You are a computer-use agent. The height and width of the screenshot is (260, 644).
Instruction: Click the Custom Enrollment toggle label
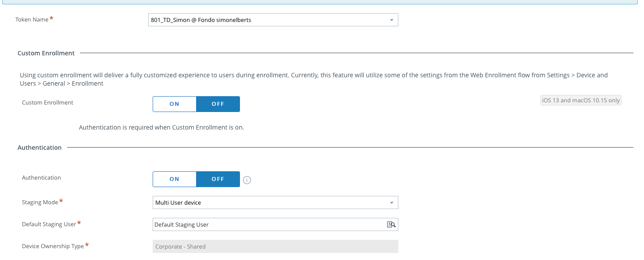coord(47,103)
